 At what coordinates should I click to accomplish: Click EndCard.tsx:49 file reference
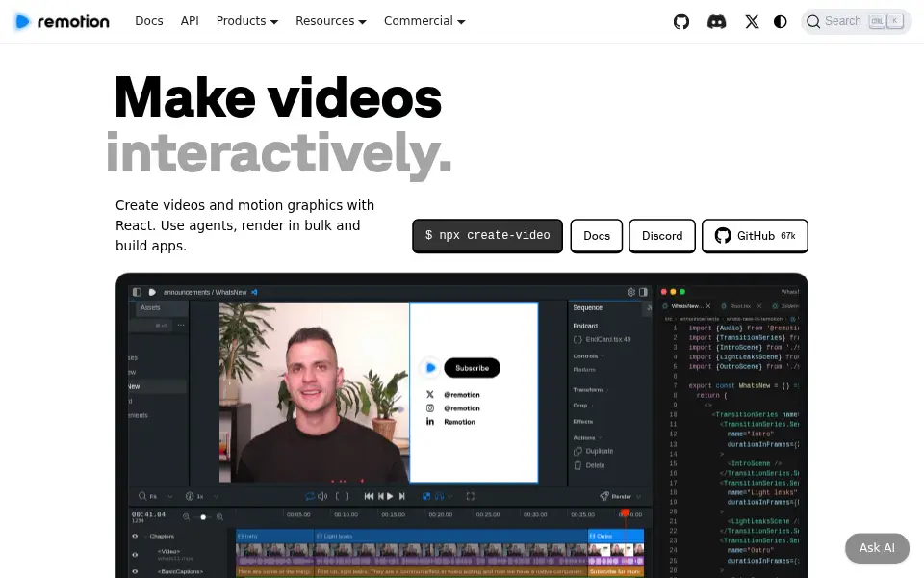pos(603,340)
